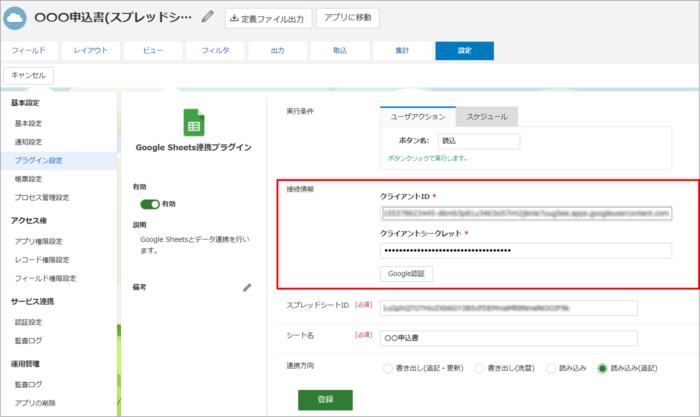Click the サービス連携 section heading

pos(33,301)
